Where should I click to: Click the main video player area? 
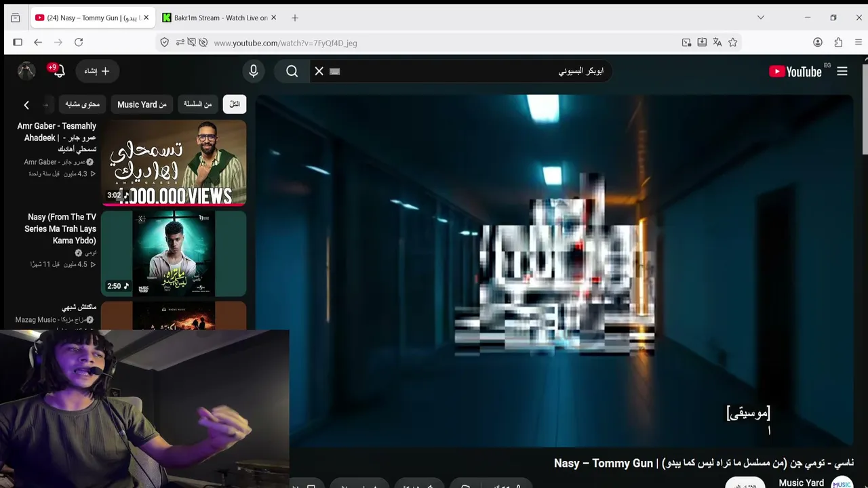click(x=555, y=271)
